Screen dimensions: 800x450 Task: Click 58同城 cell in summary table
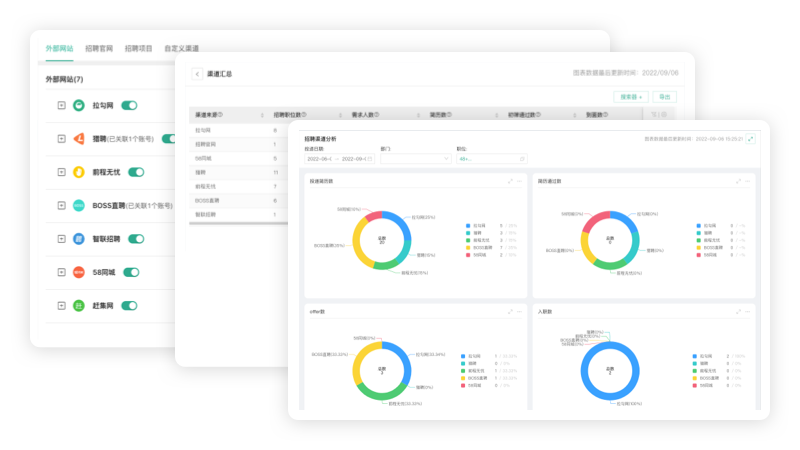(x=203, y=159)
